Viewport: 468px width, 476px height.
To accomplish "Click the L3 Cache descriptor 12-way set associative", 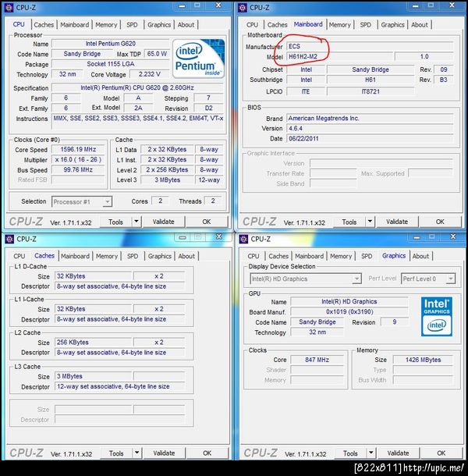I will click(x=119, y=386).
